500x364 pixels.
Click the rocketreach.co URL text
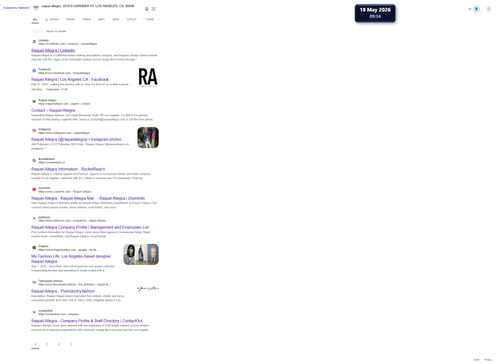pos(52,162)
